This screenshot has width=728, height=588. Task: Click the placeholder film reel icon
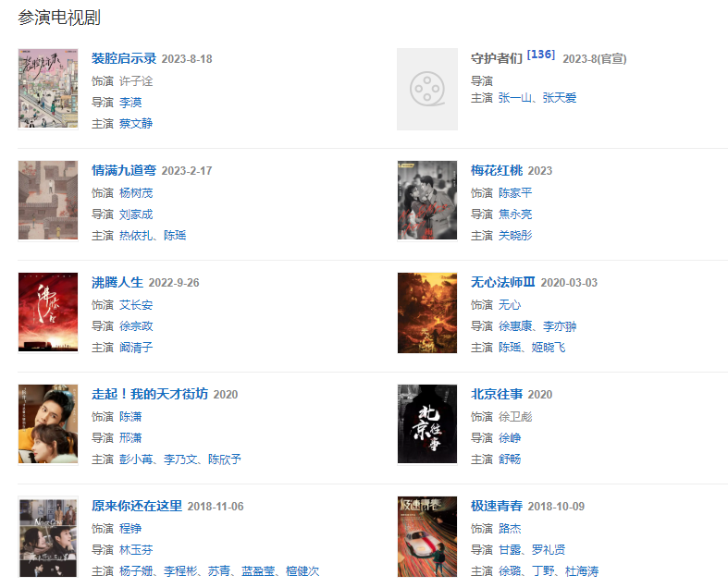pyautogui.click(x=427, y=89)
